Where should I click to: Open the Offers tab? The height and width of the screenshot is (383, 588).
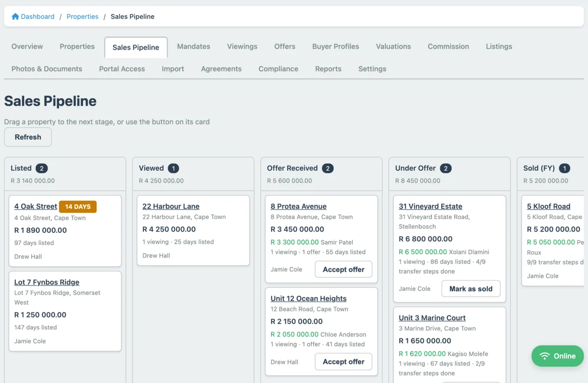click(x=285, y=47)
